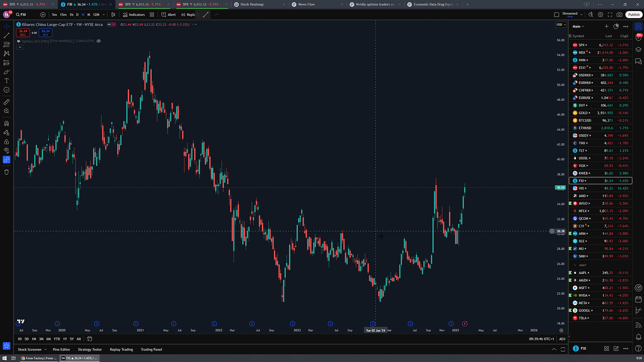Screen dimensions: 644x362
Task: Open the favorites star toolbar button
Action: pos(7,346)
